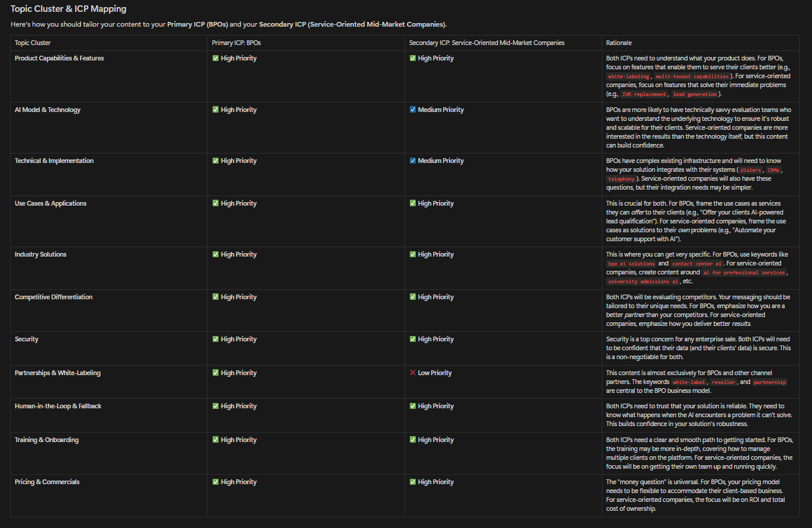The height and width of the screenshot is (528, 812).
Task: Select the 'Use Cases & Applications' row title
Action: [x=50, y=203]
